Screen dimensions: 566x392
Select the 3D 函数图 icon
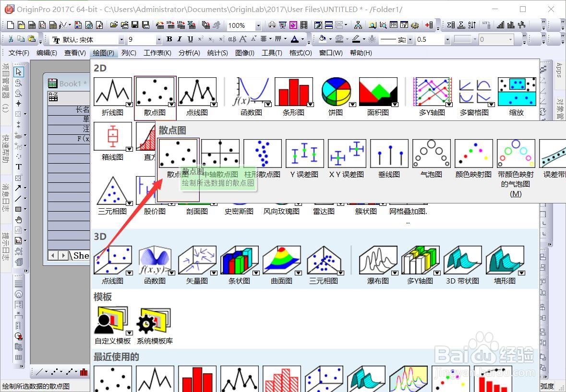[x=155, y=261]
